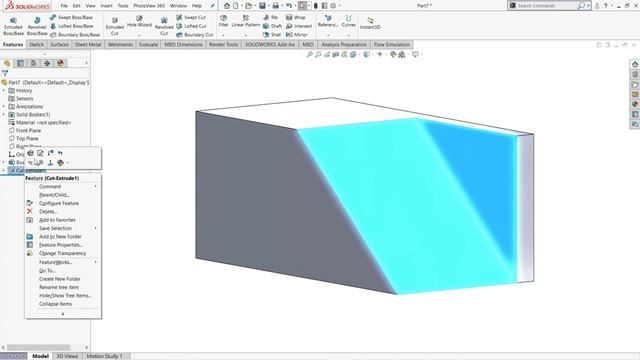Select the Extruded Boss/Base tool
Screen dimensions: 640x360
click(x=13, y=27)
